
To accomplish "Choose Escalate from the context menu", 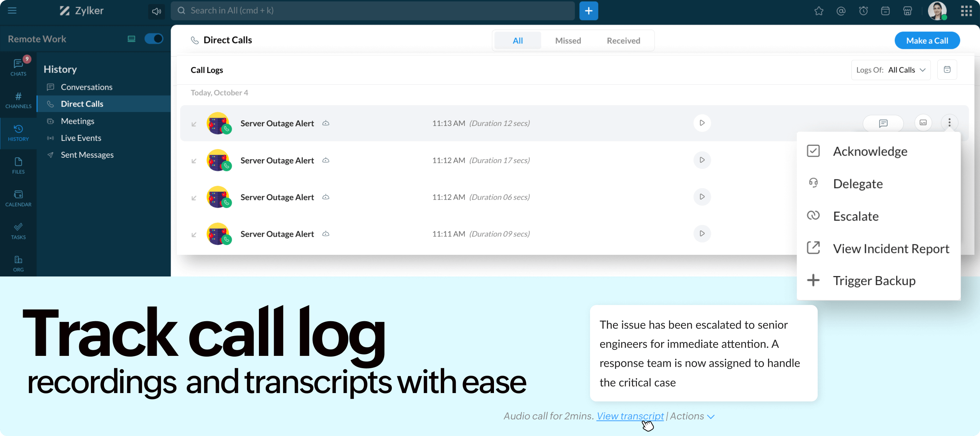I will click(855, 216).
